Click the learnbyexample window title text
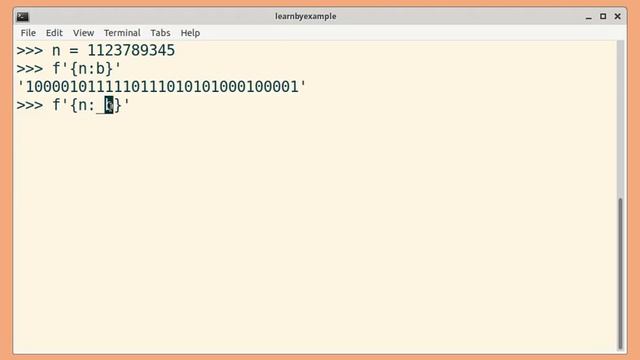The height and width of the screenshot is (360, 640). (305, 16)
